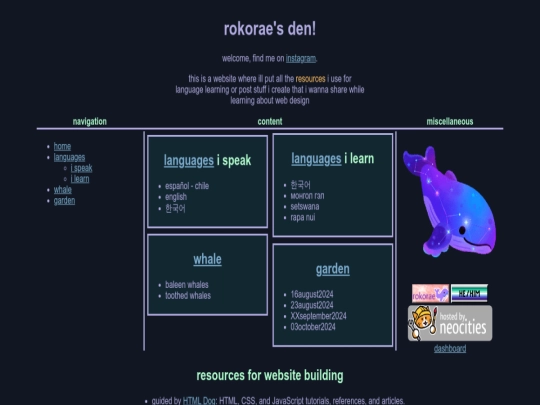Click the Mongolian entry in languages i learn
Viewport: 540px width, 405px height.
[x=307, y=196]
